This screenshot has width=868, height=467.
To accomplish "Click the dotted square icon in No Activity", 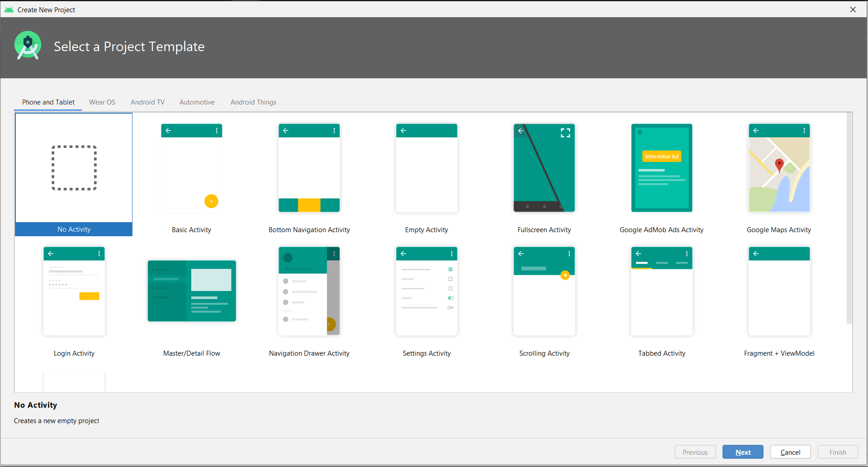I will [x=74, y=168].
